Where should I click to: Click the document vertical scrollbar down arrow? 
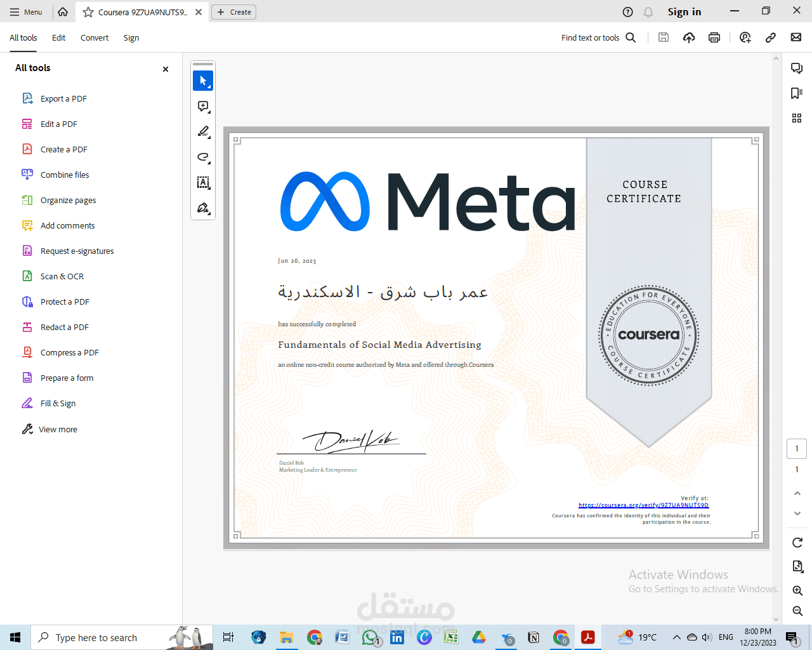click(x=776, y=620)
